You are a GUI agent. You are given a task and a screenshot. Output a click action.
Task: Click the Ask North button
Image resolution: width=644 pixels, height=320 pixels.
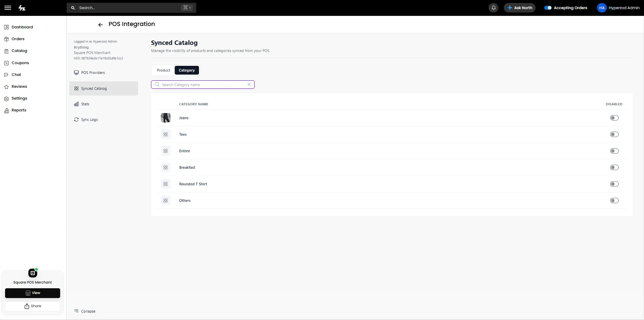click(520, 8)
